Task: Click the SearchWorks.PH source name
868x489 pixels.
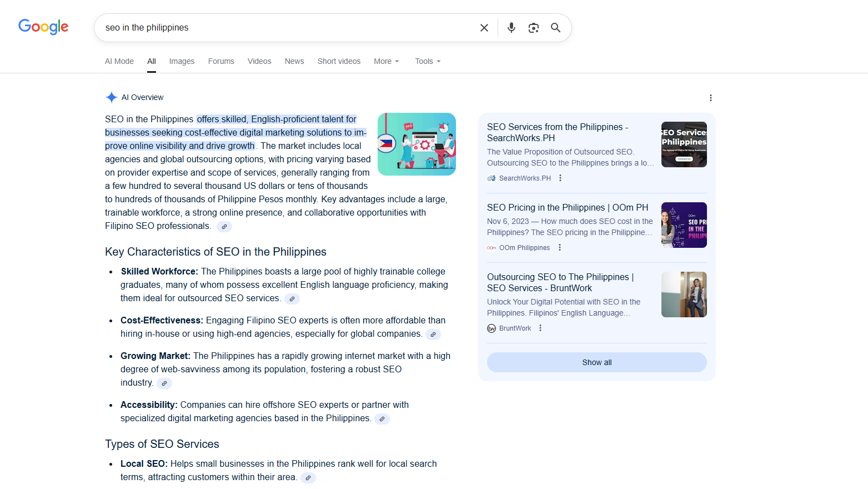Action: click(x=525, y=178)
